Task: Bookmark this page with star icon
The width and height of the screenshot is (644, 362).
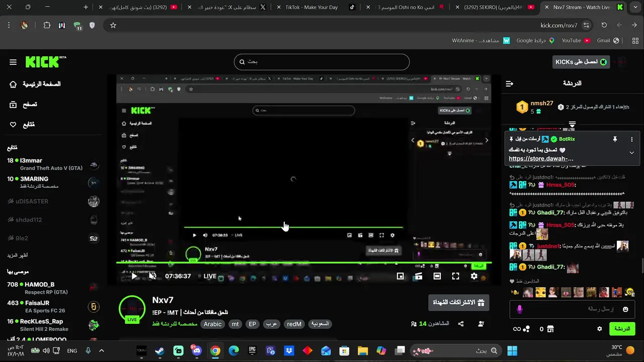Action: point(113,25)
